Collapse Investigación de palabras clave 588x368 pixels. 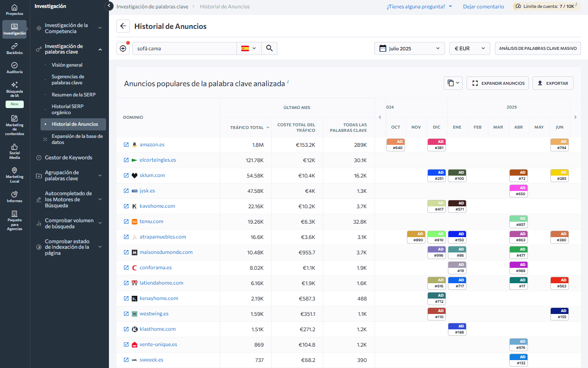click(100, 49)
